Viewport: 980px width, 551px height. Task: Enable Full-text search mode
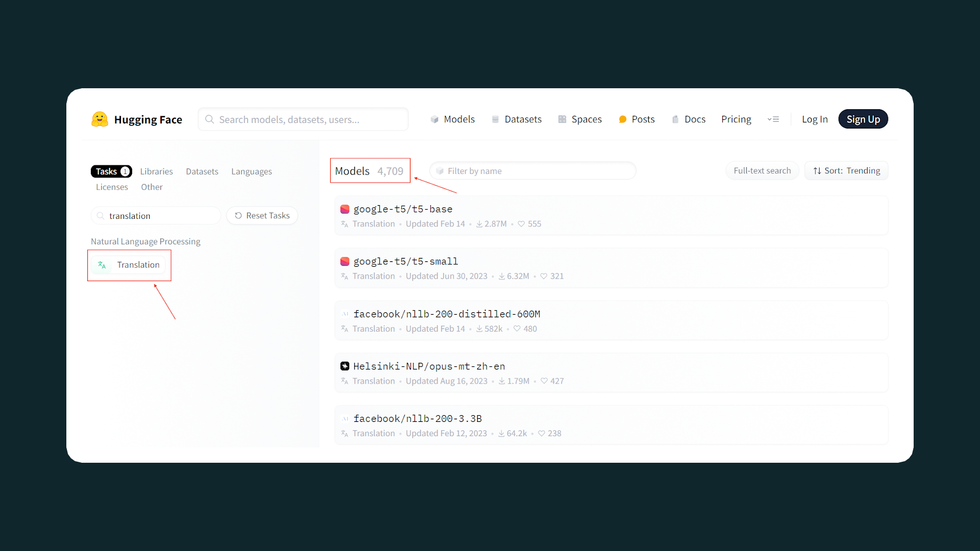762,170
